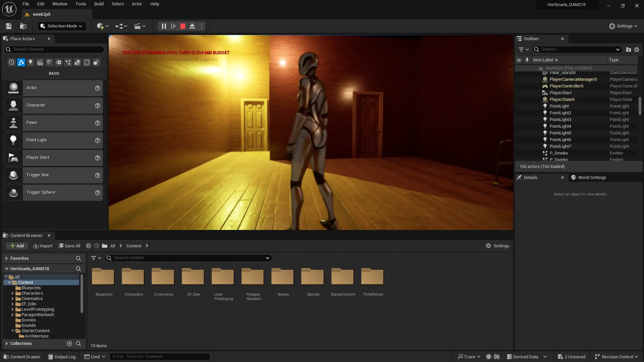The image size is (644, 362).
Task: Select the Trigger Box actor entry
Action: (53, 175)
